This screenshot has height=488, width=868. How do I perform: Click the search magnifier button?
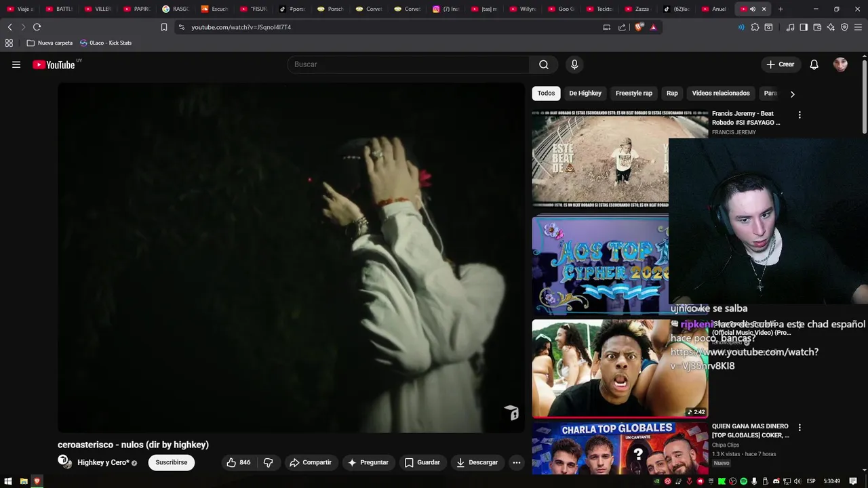click(x=544, y=64)
